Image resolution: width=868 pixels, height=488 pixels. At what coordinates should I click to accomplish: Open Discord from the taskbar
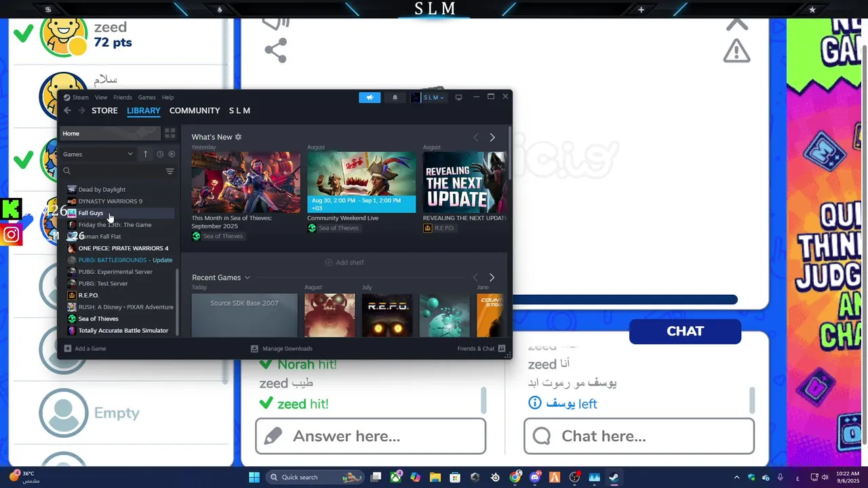[x=535, y=477]
